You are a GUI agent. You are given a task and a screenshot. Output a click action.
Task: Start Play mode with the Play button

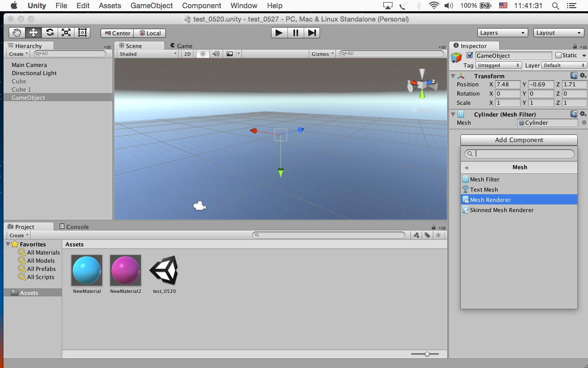click(x=279, y=33)
